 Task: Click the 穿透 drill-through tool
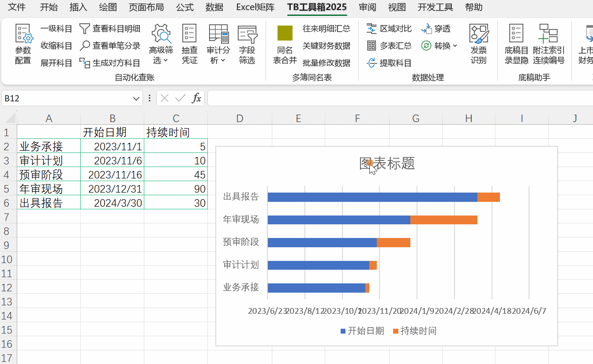[x=436, y=29]
